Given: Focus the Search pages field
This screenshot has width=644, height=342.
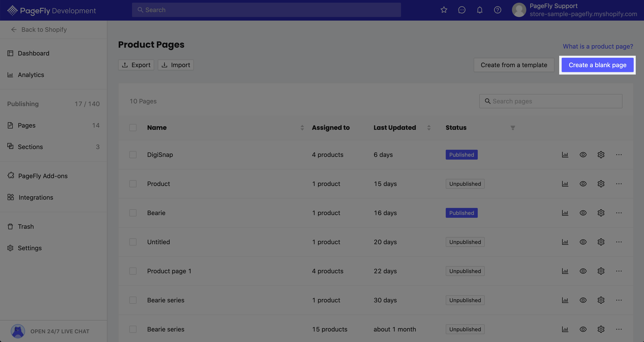Looking at the screenshot, I should click(550, 101).
